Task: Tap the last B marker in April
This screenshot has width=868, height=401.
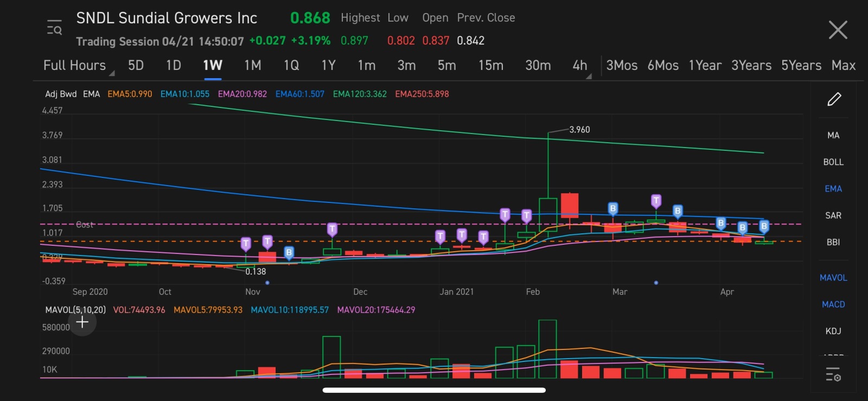Action: coord(764,226)
